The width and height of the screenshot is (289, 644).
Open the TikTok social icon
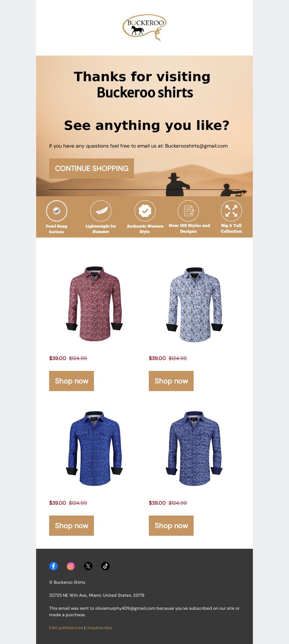point(105,566)
